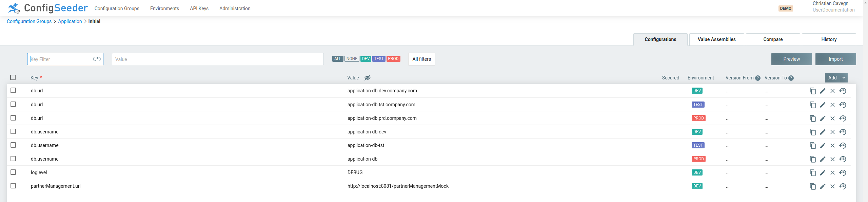Toggle value visibility eye icon
Image resolution: width=868 pixels, height=202 pixels.
click(x=367, y=78)
